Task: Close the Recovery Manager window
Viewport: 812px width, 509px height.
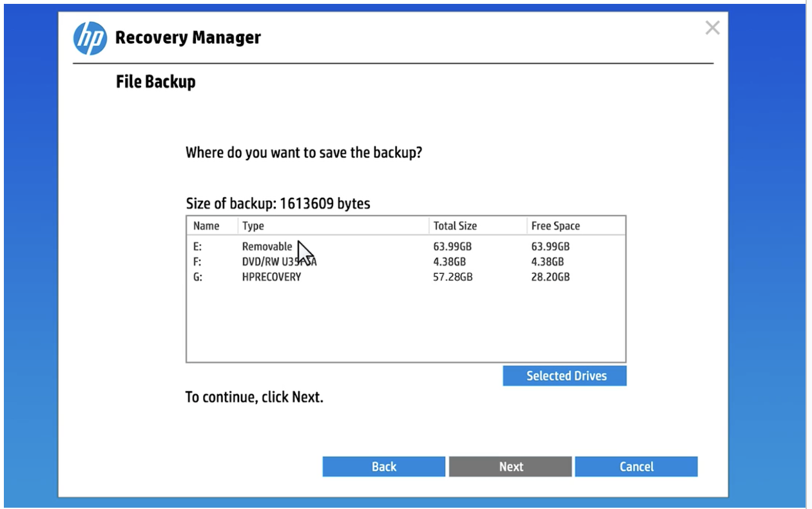Action: pos(712,28)
